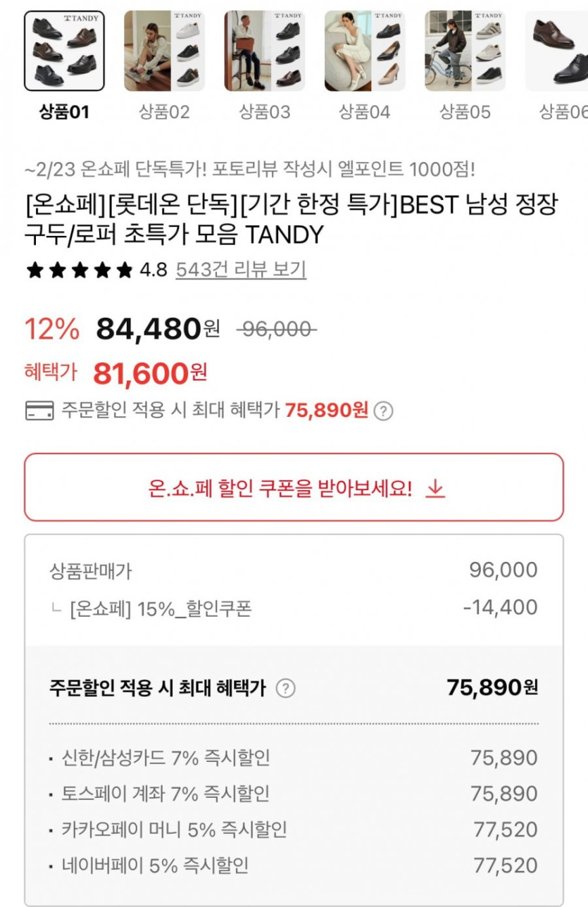Click help icon beside 최대 혜택가 75,890원

[x=382, y=411]
